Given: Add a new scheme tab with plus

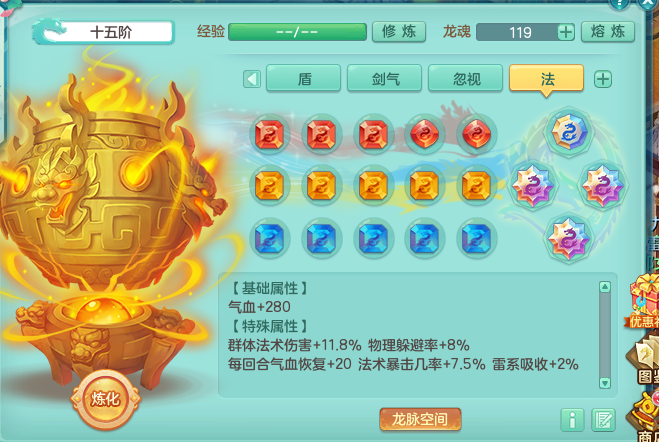Looking at the screenshot, I should (603, 79).
